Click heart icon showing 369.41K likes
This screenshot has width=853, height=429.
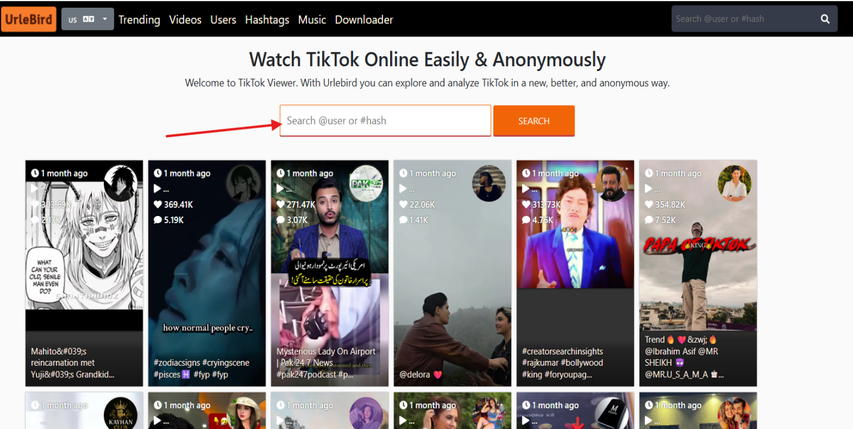tap(158, 204)
